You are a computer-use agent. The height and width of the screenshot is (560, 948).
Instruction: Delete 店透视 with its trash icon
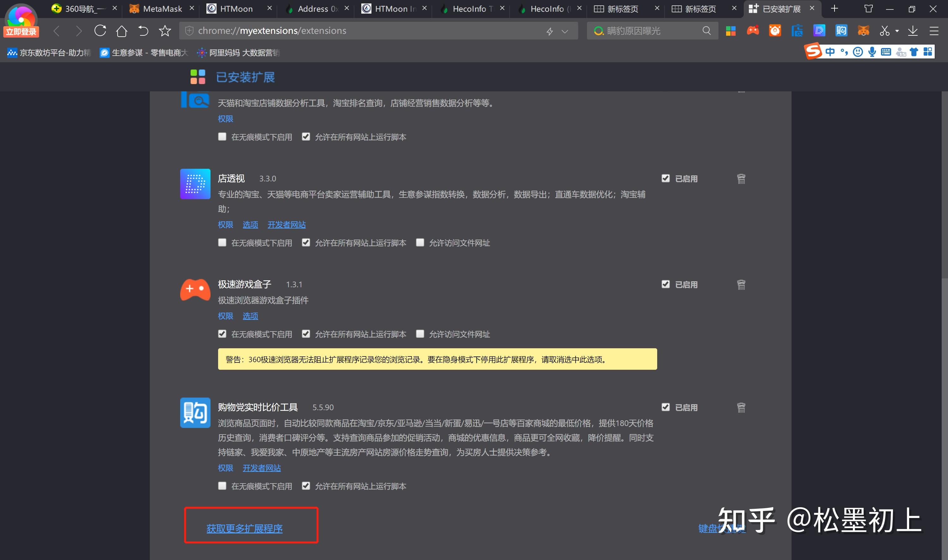741,179
